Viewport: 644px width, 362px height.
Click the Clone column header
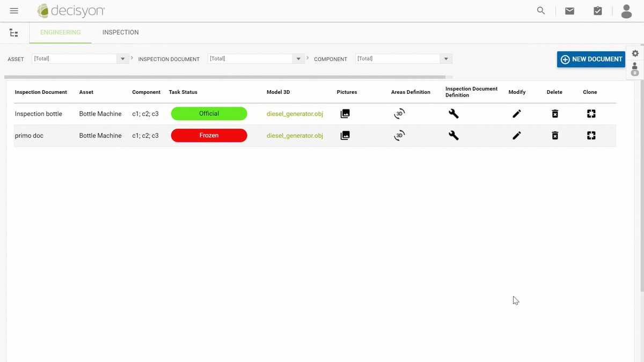pos(590,92)
